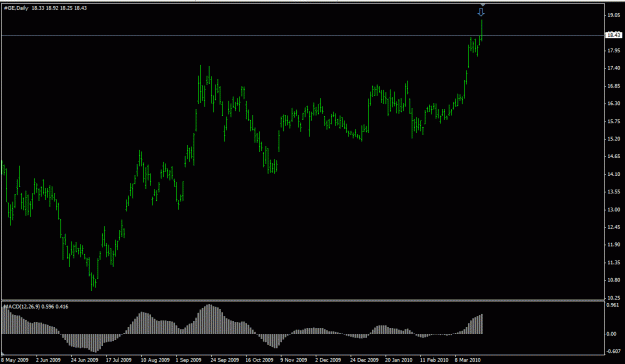Click the grey chart shift triangle at the chart top

click(x=482, y=5)
